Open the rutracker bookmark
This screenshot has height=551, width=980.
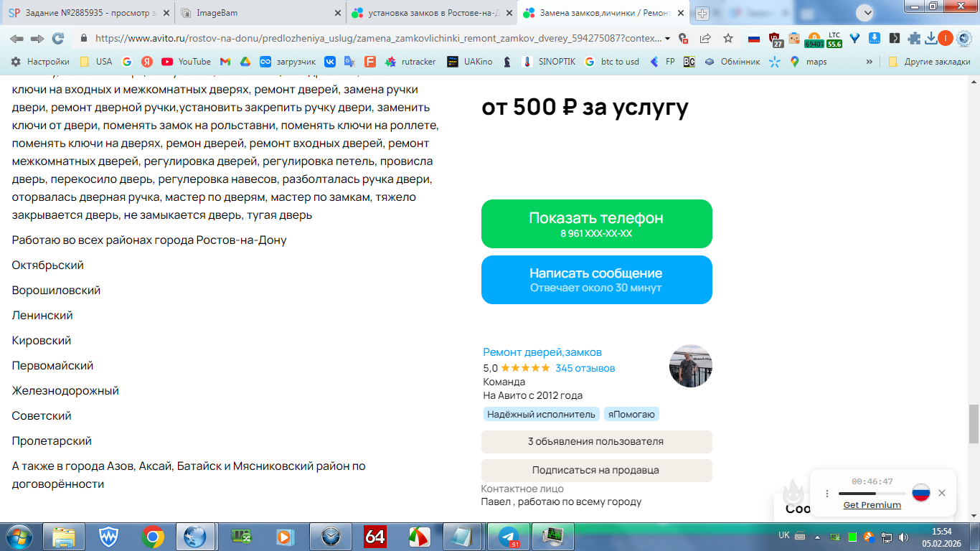[410, 62]
